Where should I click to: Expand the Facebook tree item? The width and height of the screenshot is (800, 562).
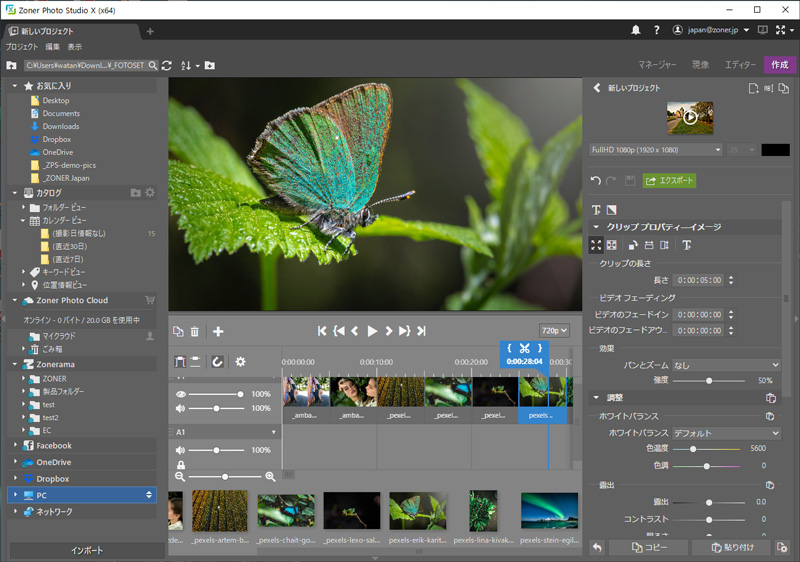(x=15, y=446)
